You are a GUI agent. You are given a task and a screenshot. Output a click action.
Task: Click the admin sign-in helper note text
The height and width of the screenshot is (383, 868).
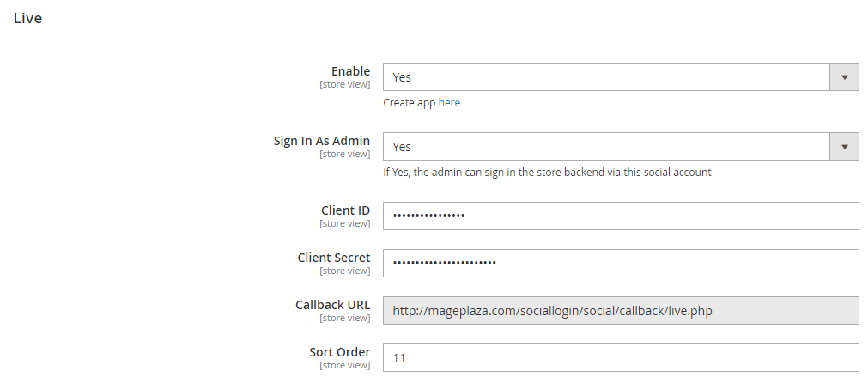click(547, 173)
